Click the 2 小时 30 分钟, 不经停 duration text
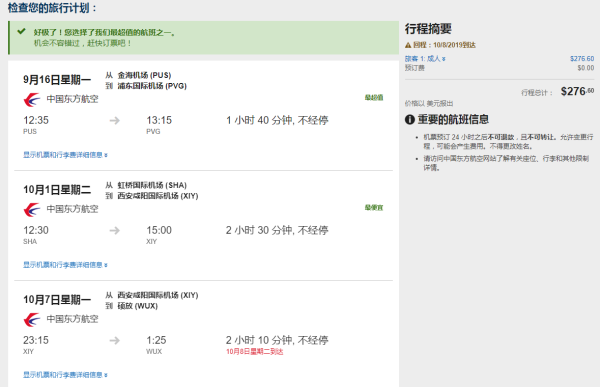Viewport: 600px width, 387px height. click(x=277, y=230)
